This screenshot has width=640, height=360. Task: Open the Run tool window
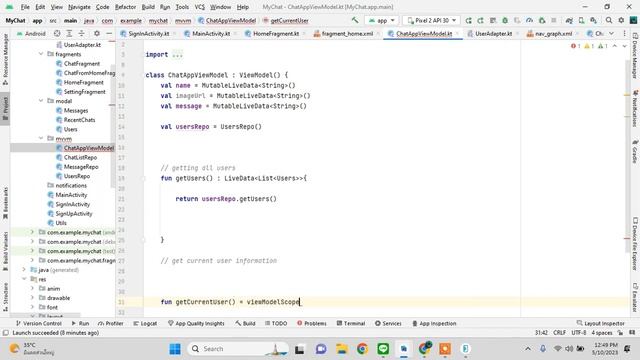pos(80,323)
